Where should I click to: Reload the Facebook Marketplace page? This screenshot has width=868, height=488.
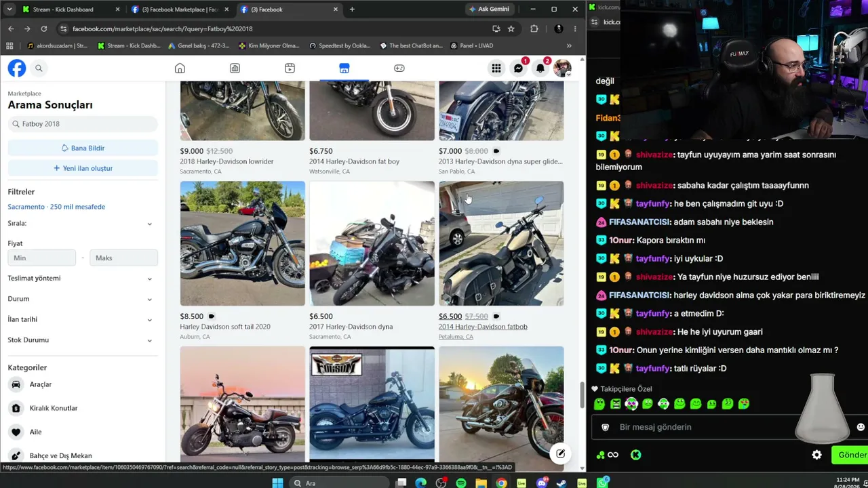point(44,28)
